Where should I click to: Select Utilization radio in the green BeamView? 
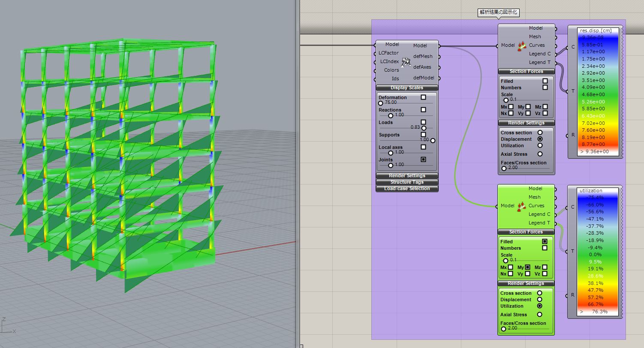point(540,306)
